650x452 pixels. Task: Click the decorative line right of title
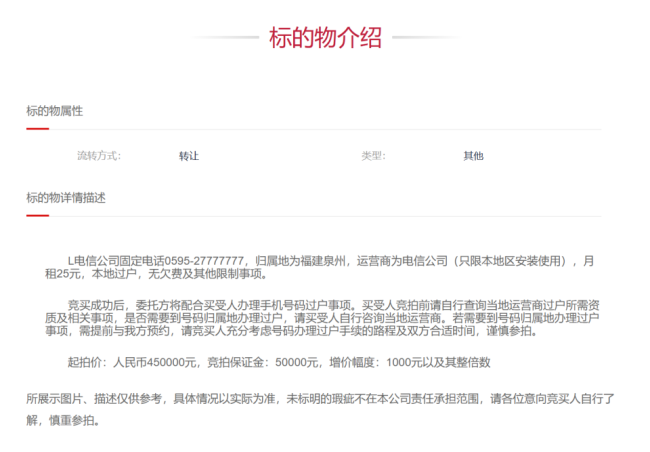coord(425,39)
